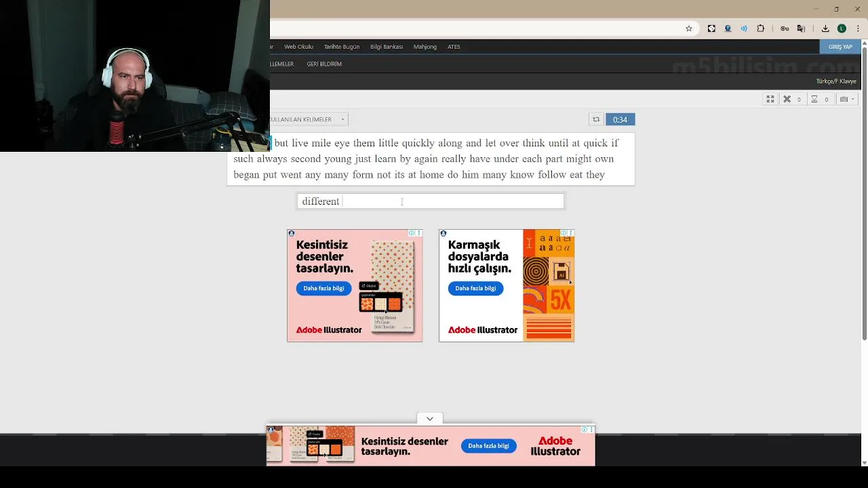Collapse the bottom banner with the chevron
The width and height of the screenshot is (868, 488).
pos(430,418)
